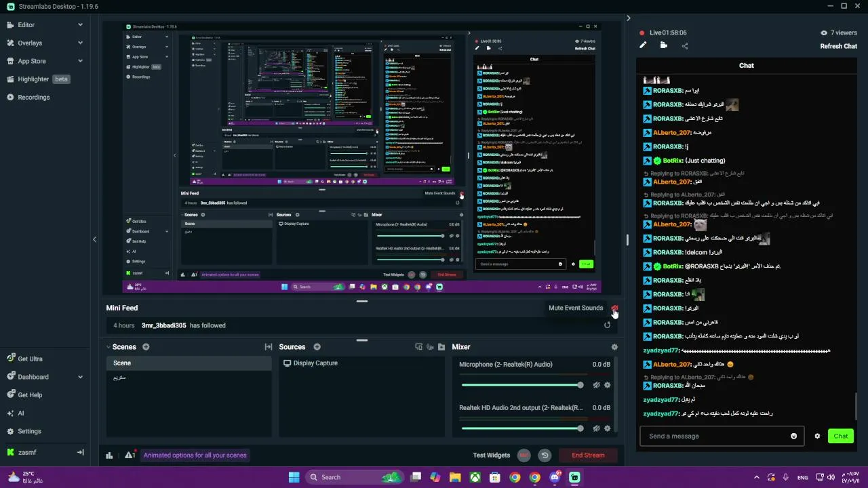The width and height of the screenshot is (868, 488).
Task: Collapse the chat panel arrow at top
Action: [629, 18]
